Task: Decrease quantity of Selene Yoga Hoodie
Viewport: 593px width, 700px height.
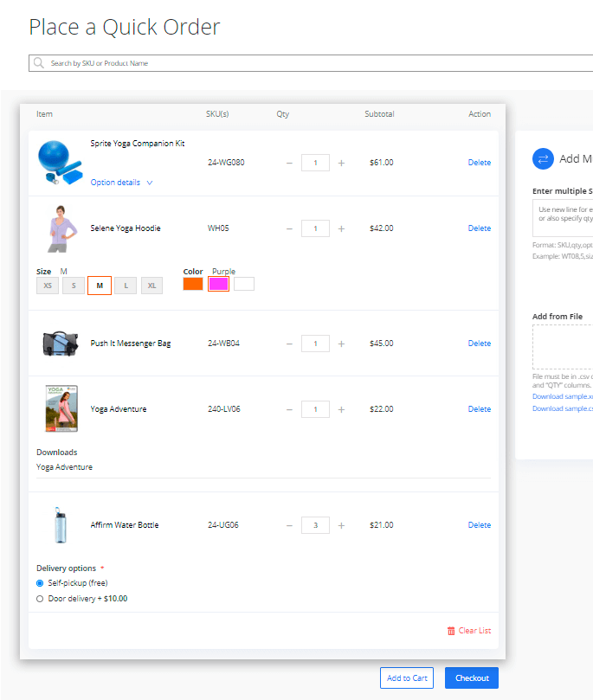Action: [289, 228]
